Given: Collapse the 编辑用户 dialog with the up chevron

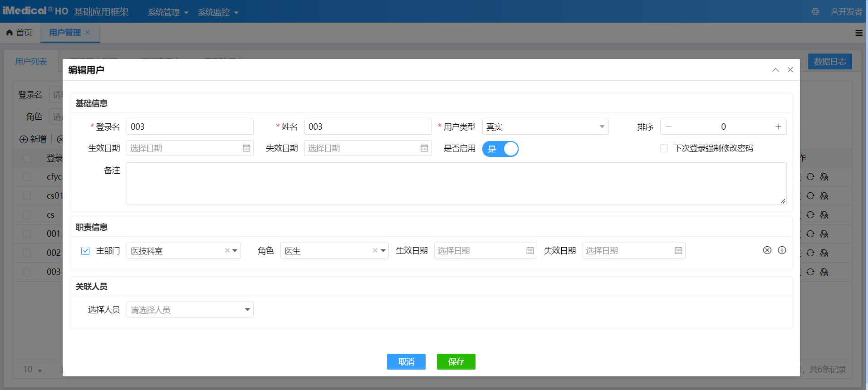Looking at the screenshot, I should point(775,70).
